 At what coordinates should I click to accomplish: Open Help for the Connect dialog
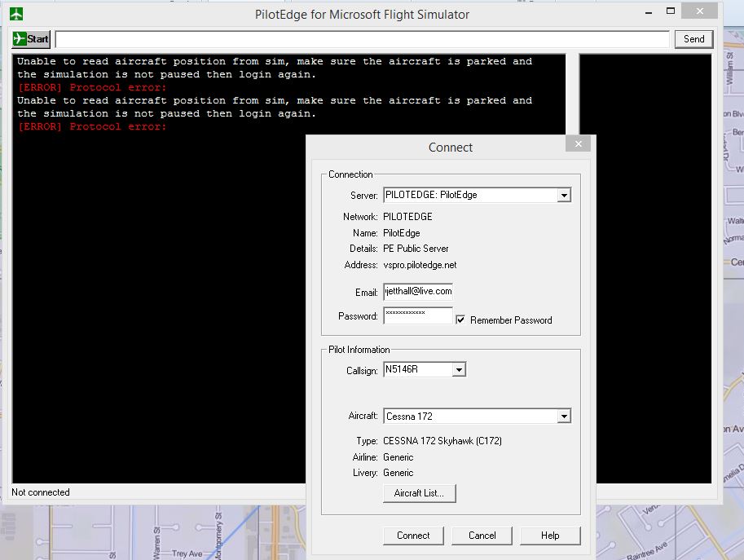click(x=550, y=536)
